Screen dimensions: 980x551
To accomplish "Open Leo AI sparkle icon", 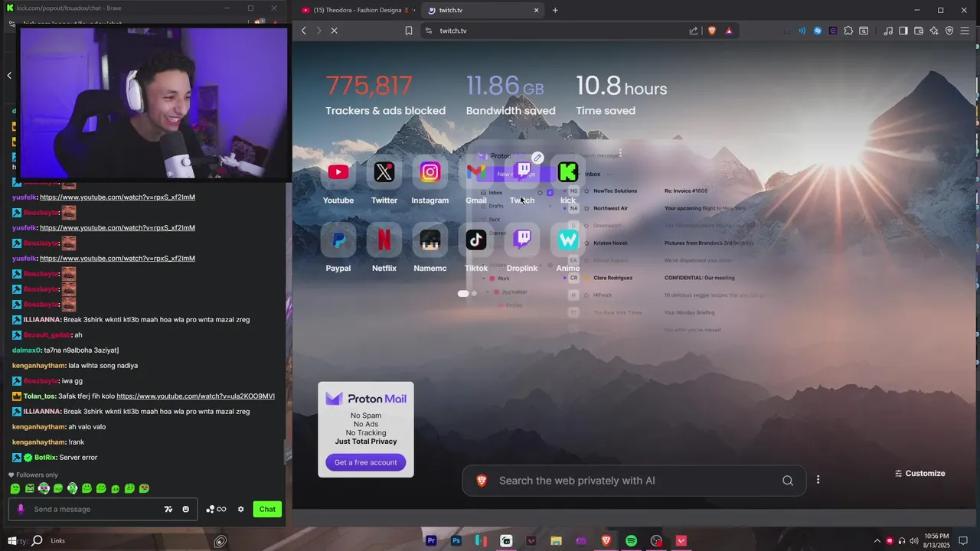I will (934, 31).
